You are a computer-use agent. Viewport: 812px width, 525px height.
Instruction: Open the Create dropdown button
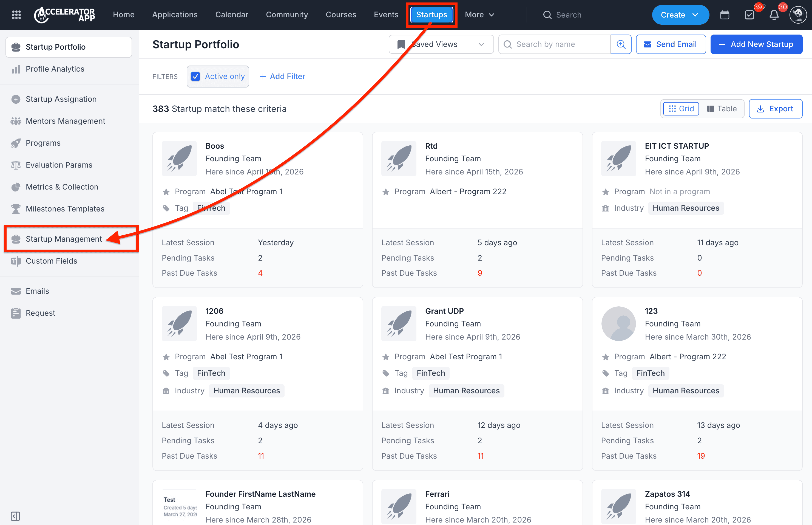point(680,15)
